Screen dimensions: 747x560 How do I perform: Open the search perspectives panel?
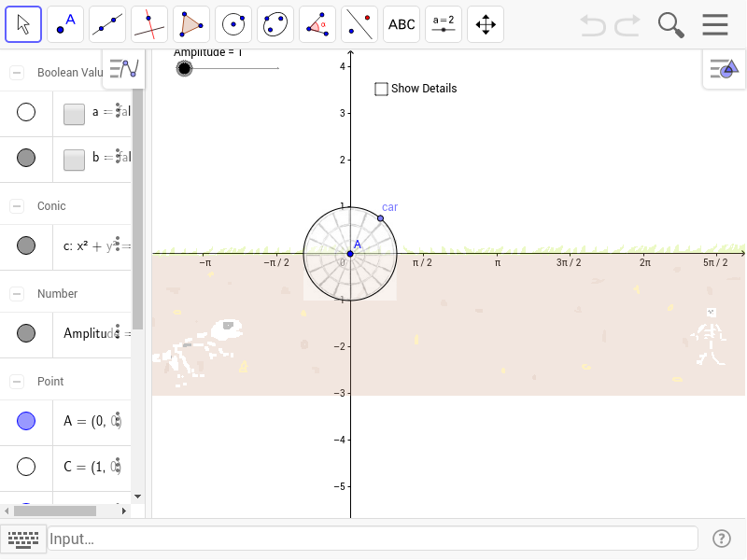click(670, 24)
